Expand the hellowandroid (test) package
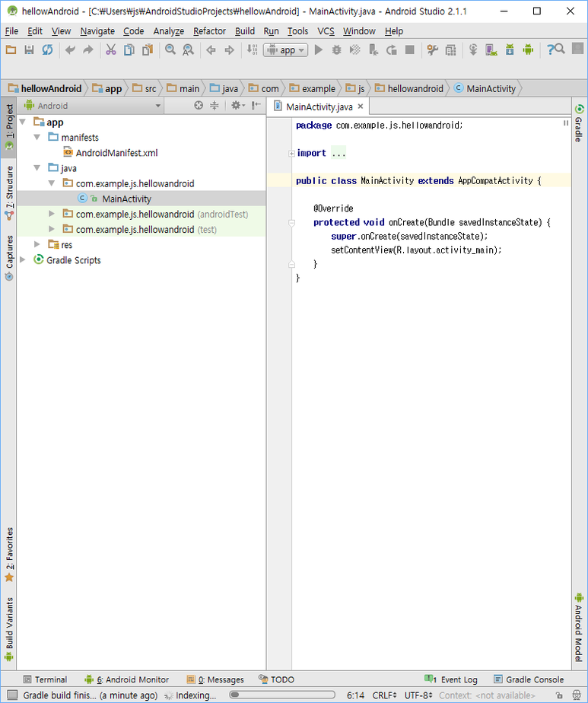 (52, 229)
